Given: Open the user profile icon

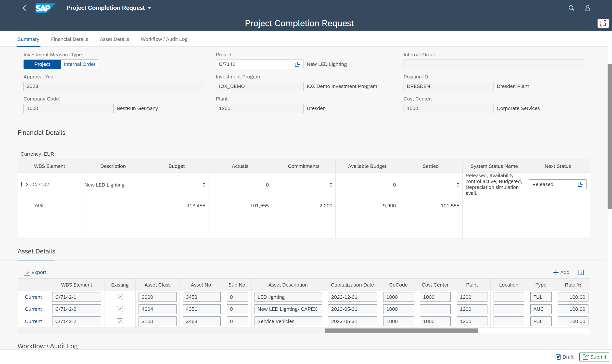Looking at the screenshot, I should pos(588,8).
